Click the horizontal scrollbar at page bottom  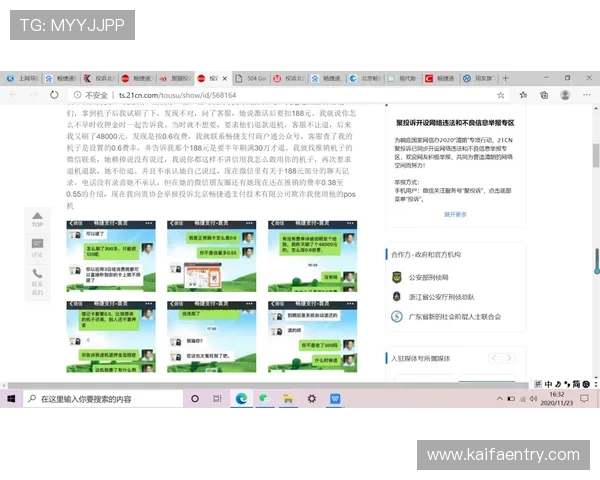(268, 385)
